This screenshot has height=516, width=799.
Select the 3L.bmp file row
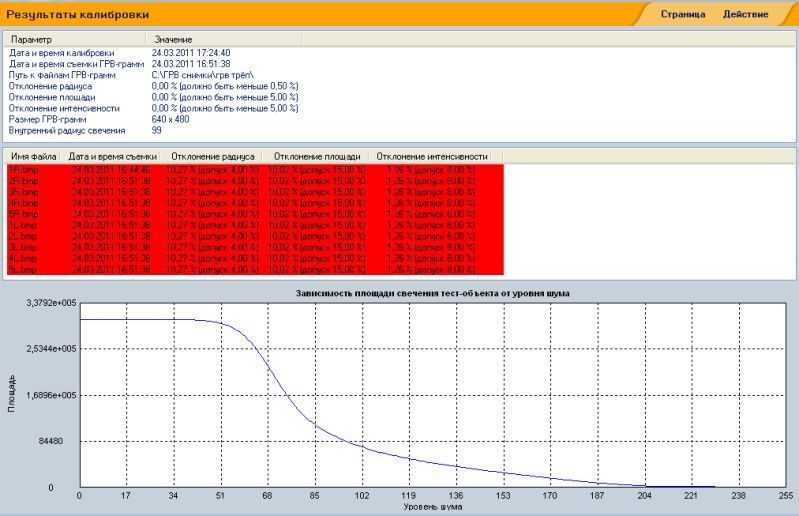[x=255, y=248]
